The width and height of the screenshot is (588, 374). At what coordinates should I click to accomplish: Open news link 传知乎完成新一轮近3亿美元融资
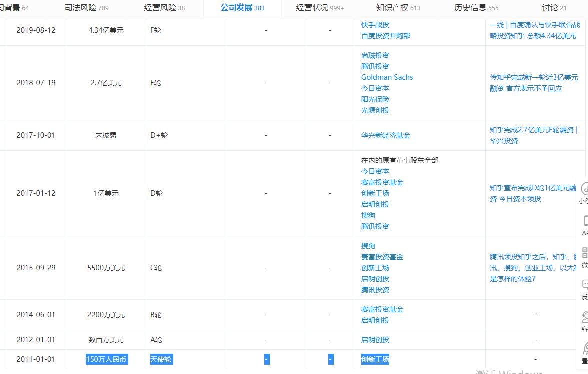point(534,83)
